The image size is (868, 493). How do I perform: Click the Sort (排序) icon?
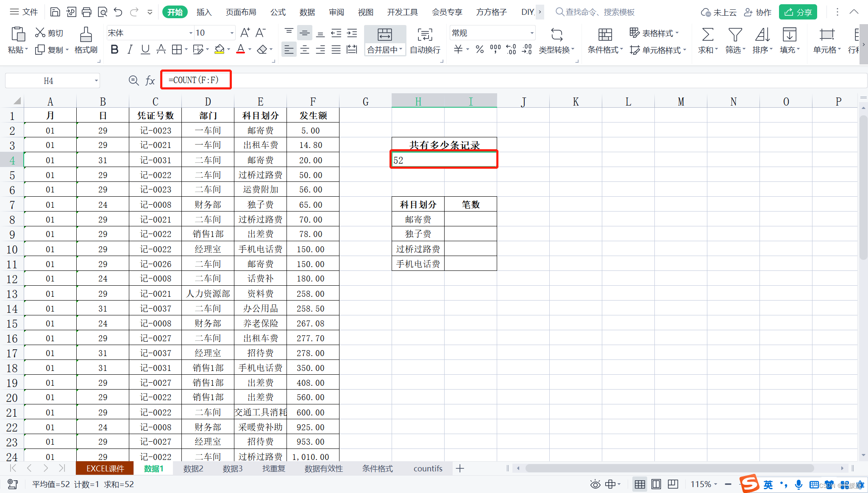tap(762, 35)
